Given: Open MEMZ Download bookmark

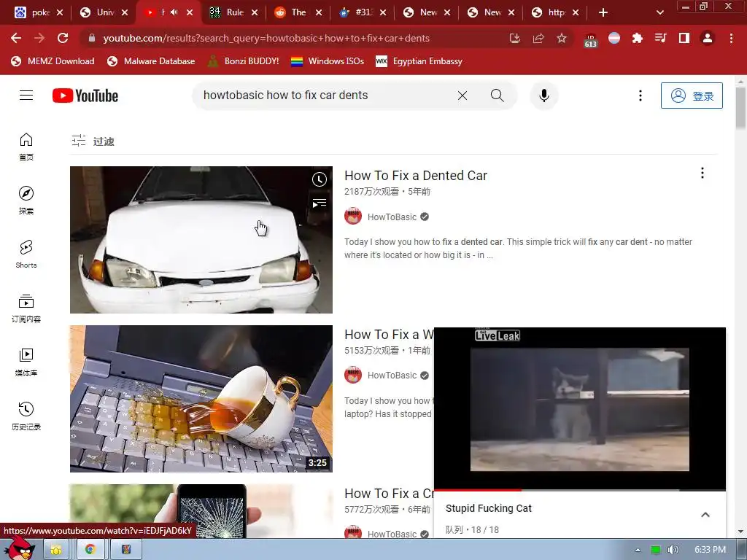Looking at the screenshot, I should tap(53, 61).
